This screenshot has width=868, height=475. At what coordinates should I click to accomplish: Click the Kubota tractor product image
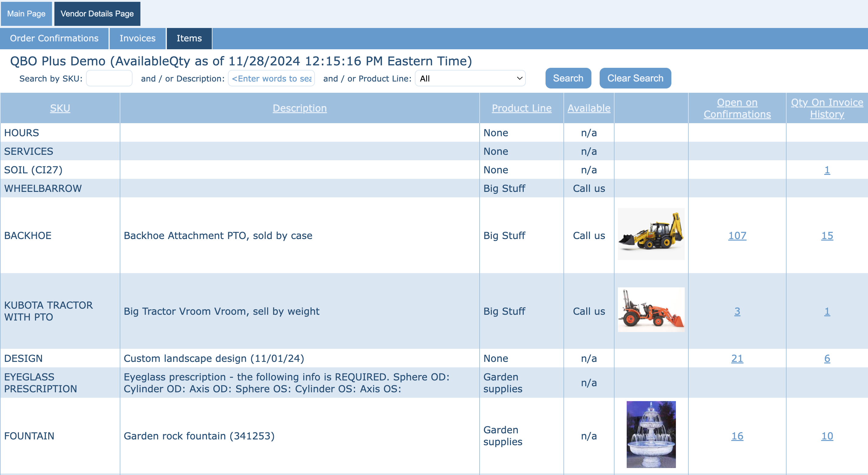(651, 310)
